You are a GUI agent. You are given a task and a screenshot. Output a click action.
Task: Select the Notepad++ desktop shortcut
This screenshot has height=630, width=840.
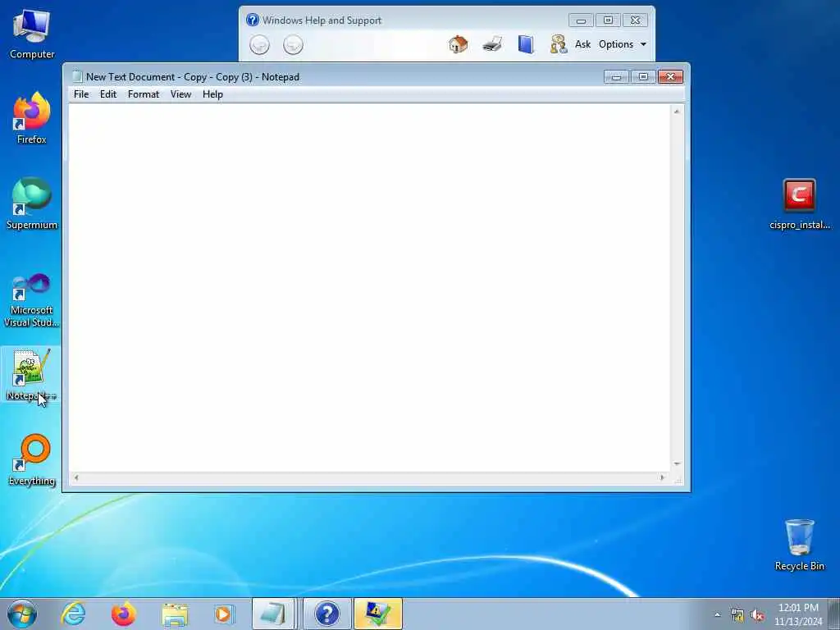tap(31, 375)
